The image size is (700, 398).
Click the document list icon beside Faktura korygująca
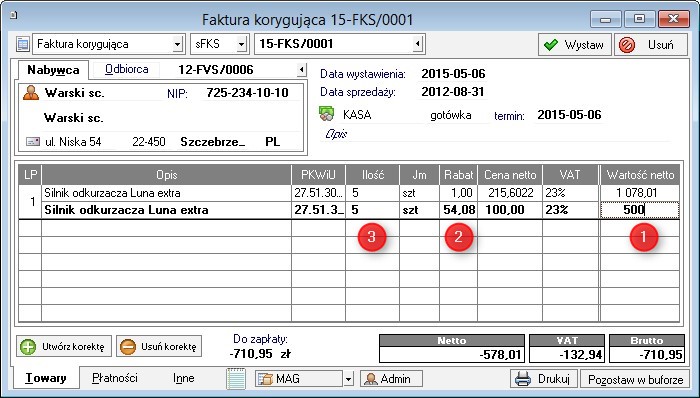[x=22, y=44]
